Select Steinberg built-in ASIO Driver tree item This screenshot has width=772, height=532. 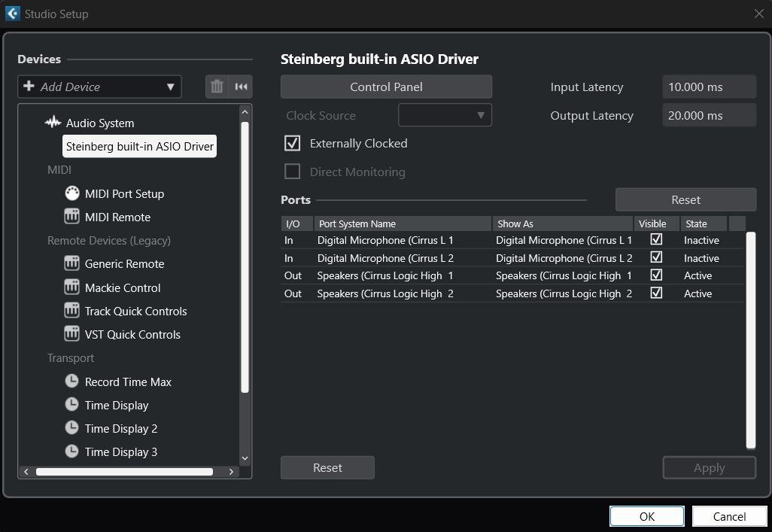point(139,146)
